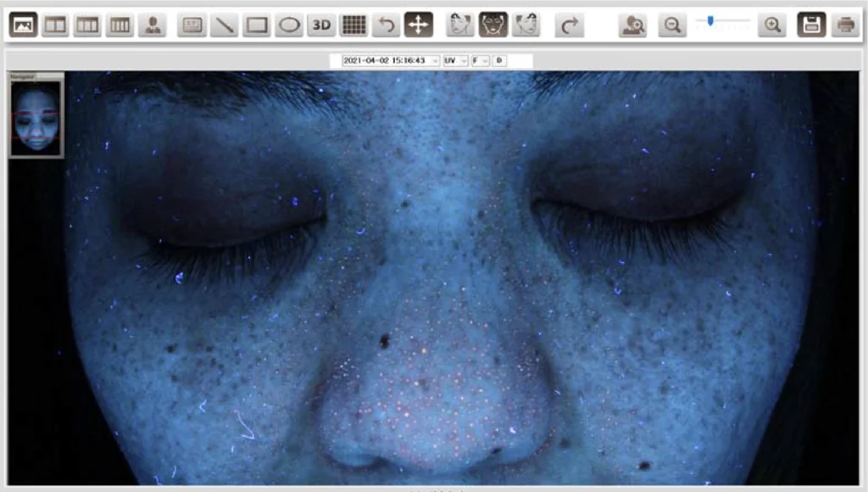868x492 pixels.
Task: Click the D button
Action: [499, 60]
